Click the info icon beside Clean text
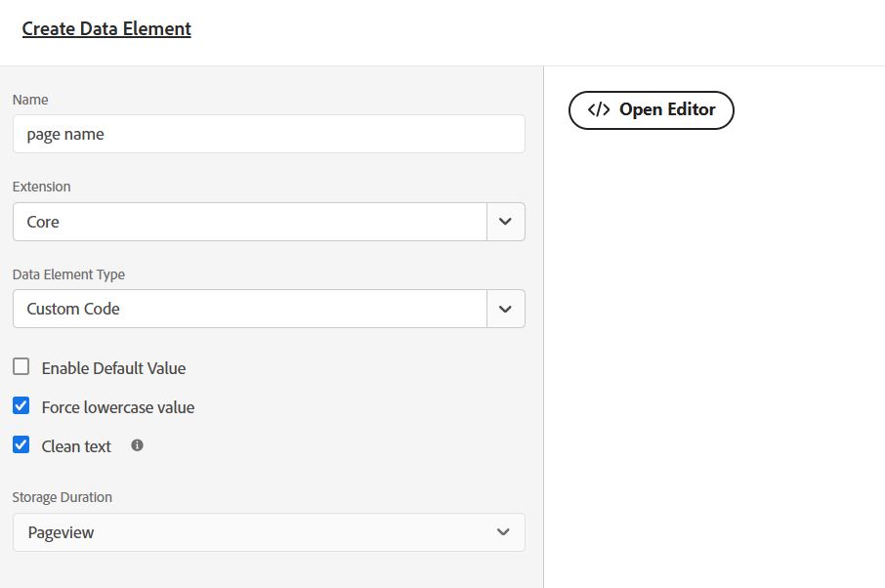 [137, 445]
